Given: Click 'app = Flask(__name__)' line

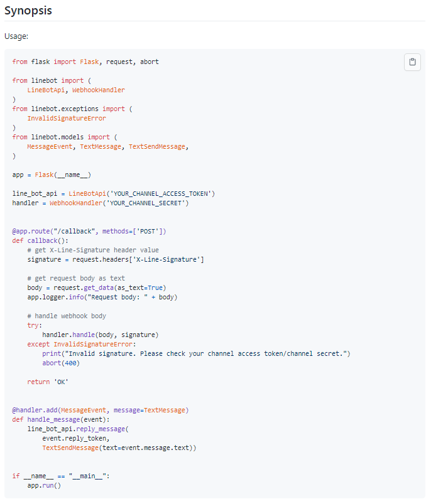Looking at the screenshot, I should tap(52, 175).
